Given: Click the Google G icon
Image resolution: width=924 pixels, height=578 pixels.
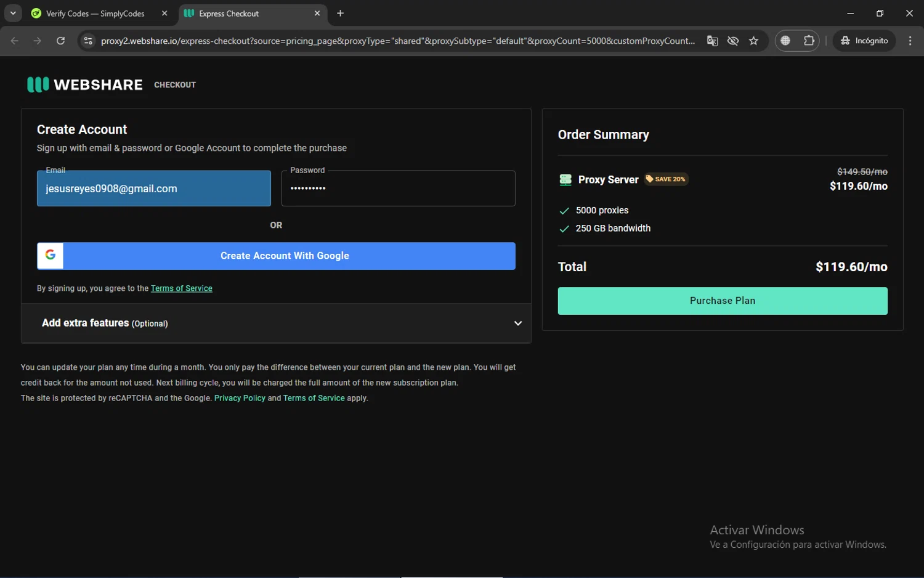Looking at the screenshot, I should coord(51,256).
